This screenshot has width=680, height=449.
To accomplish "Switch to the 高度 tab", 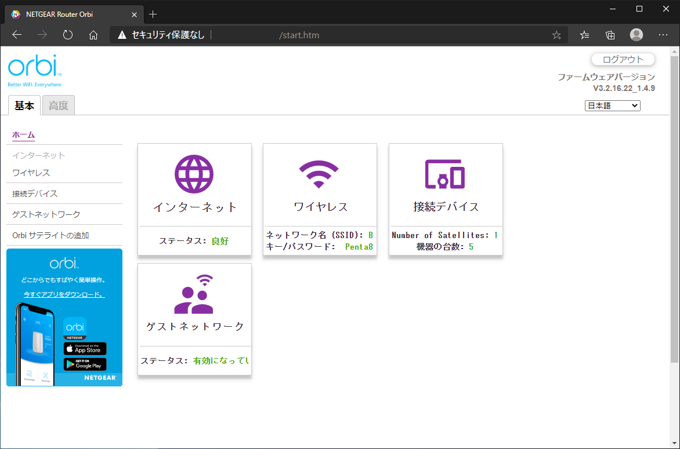I will tap(59, 105).
